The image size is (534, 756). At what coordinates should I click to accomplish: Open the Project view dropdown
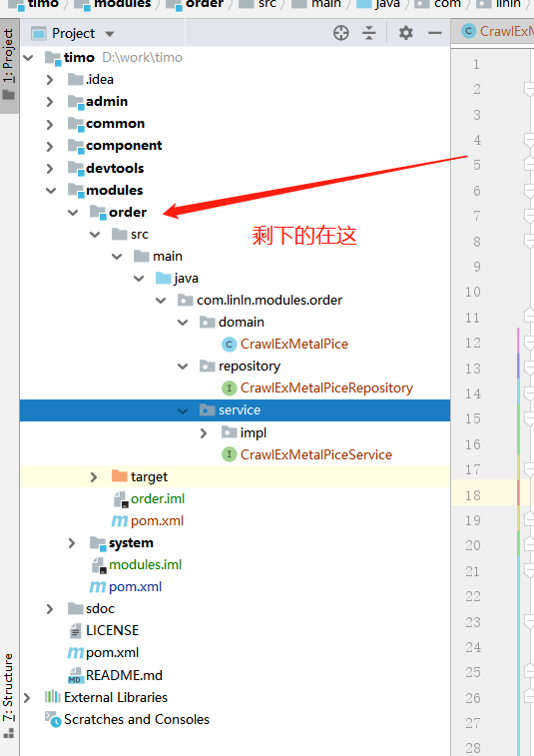110,34
